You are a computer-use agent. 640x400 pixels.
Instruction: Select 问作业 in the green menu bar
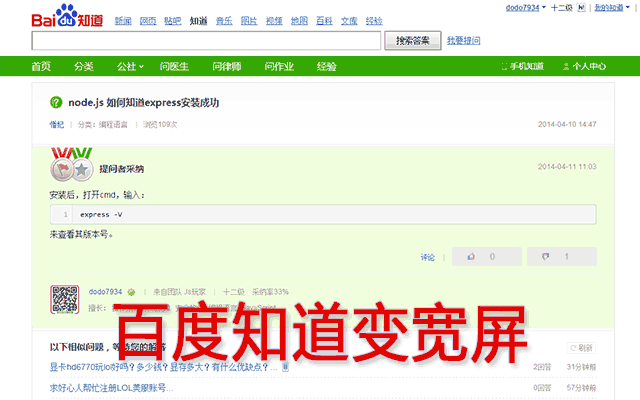click(x=279, y=66)
